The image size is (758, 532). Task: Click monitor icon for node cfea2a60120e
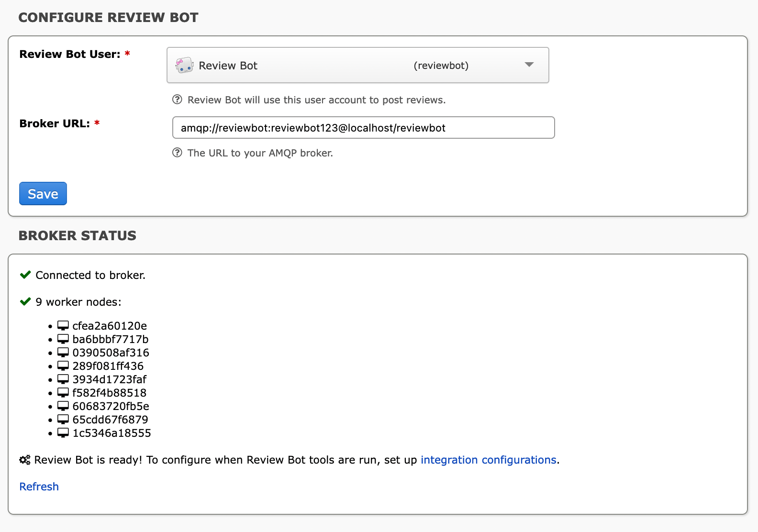[63, 326]
